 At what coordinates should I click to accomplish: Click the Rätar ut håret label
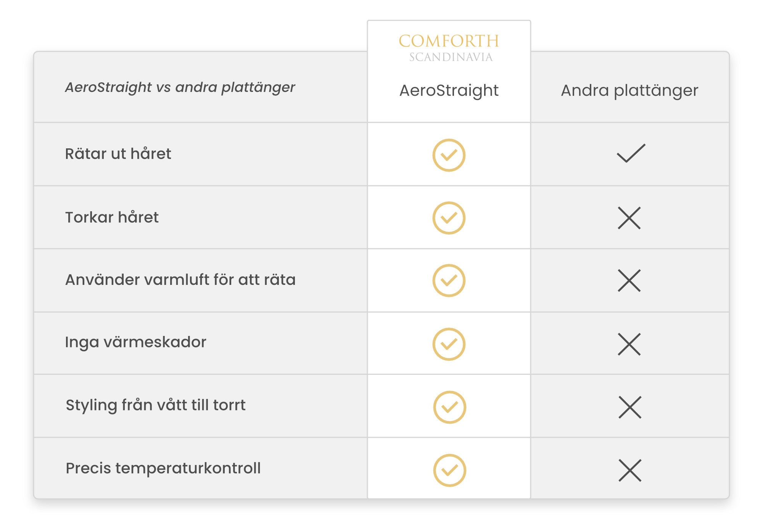coord(118,154)
